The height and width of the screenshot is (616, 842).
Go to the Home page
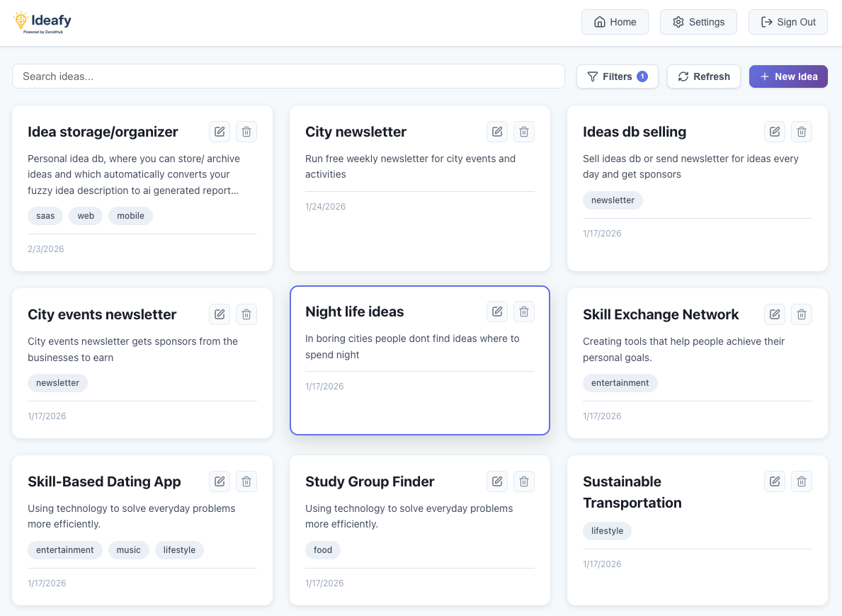coord(615,22)
